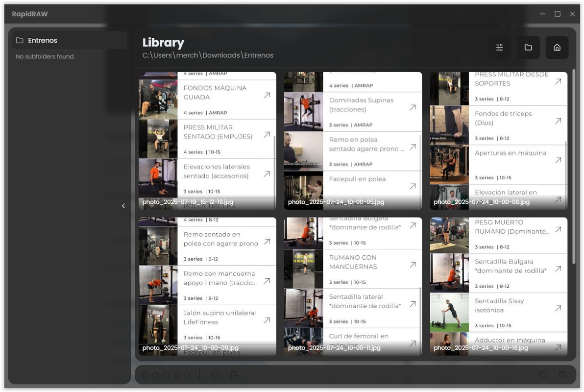Click the copy settings icon in bottom bar
The width and height of the screenshot is (584, 392).
click(x=215, y=374)
